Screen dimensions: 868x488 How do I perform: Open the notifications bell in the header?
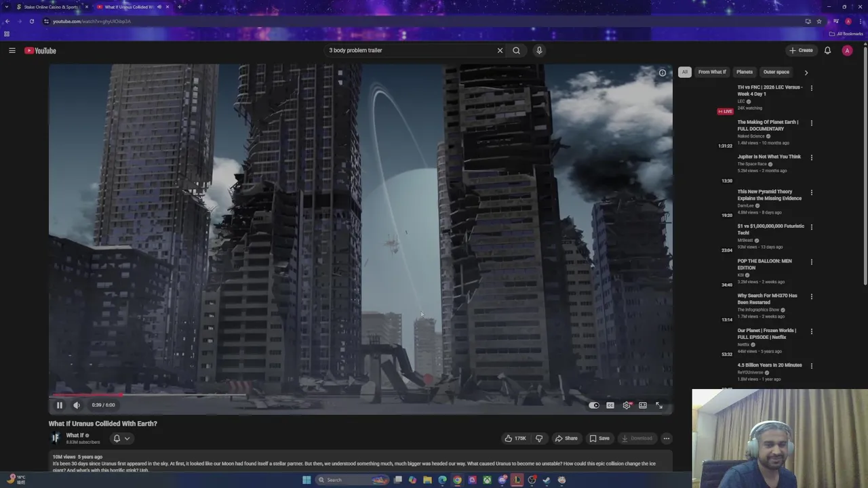[x=827, y=50]
